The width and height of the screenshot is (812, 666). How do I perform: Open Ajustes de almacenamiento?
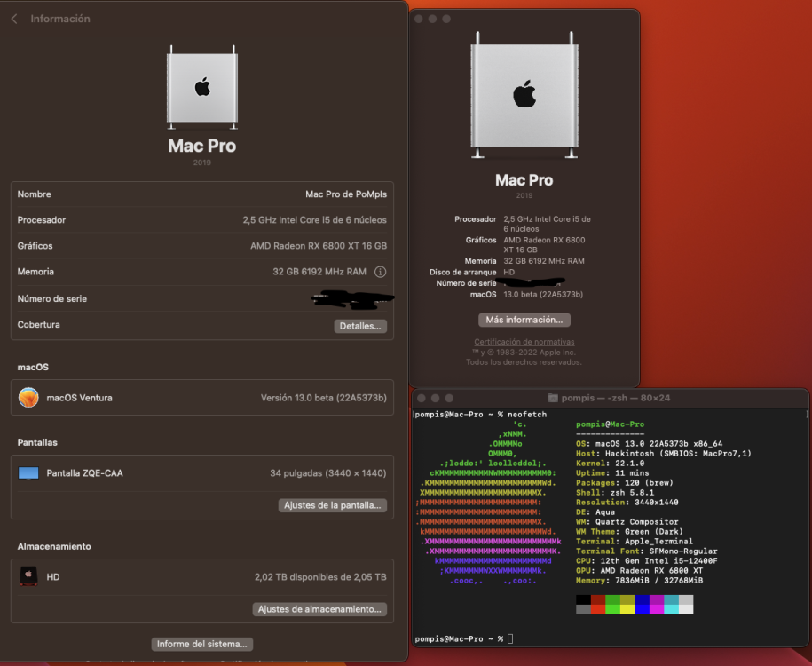click(x=319, y=609)
